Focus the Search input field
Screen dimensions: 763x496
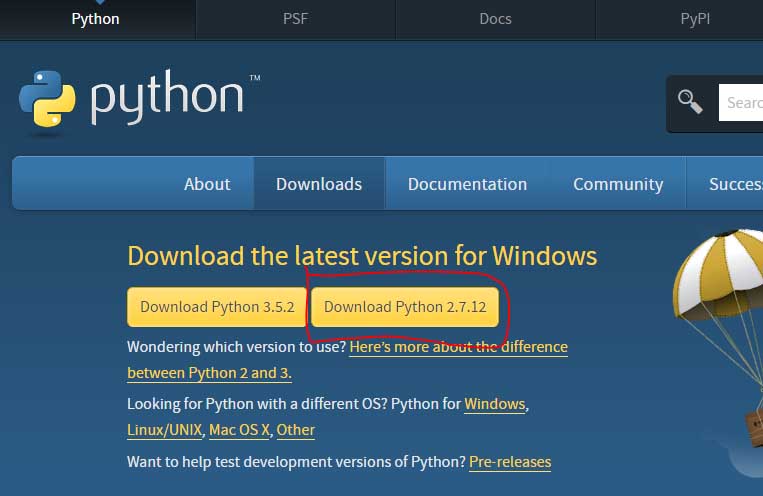coord(741,102)
